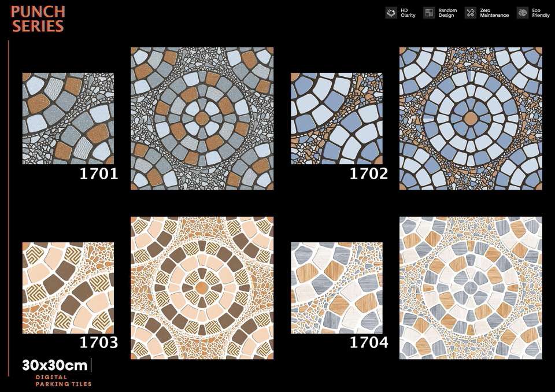Open small close-up thumbnail of tile 1704
The height and width of the screenshot is (392, 555).
click(336, 288)
